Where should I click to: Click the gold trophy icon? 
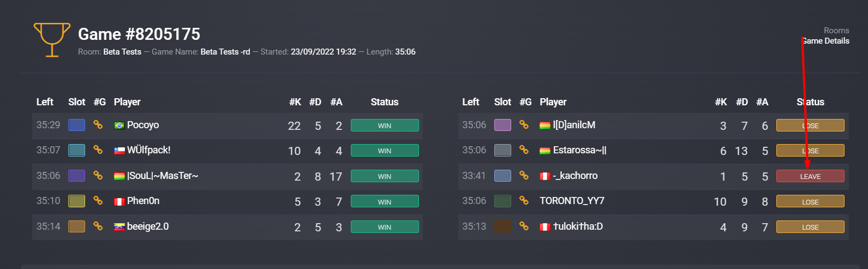point(52,40)
